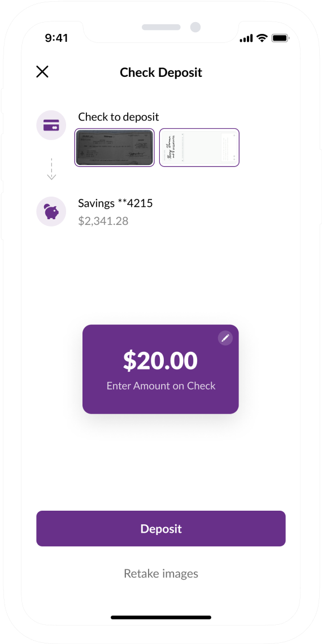Viewport: 322px width, 644px height.
Task: Tap the 9:41 clock in status bar
Action: pos(56,38)
